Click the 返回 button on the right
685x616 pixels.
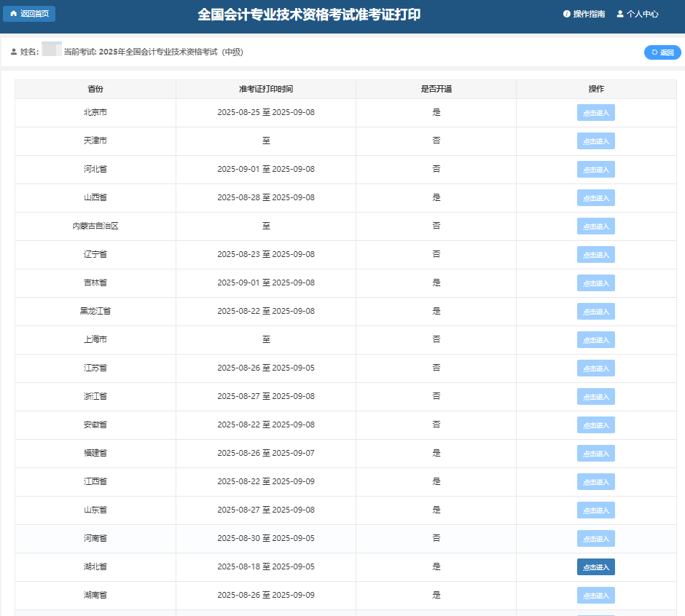click(x=662, y=52)
